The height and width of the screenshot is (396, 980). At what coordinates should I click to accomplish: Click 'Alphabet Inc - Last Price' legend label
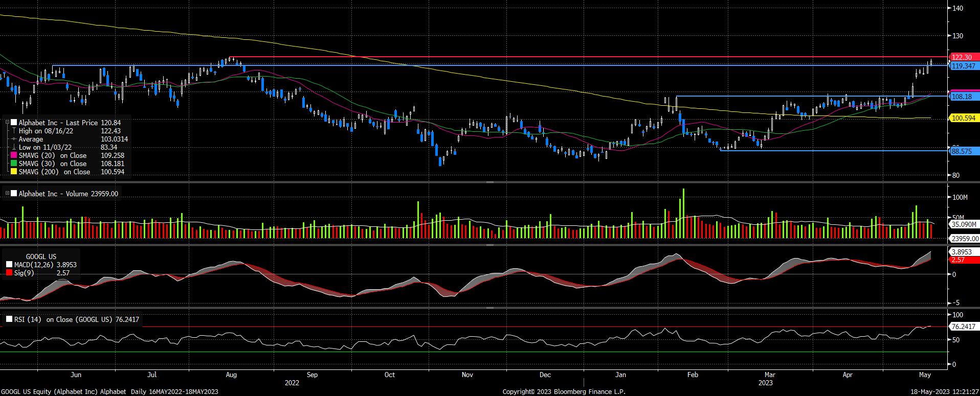pos(58,123)
